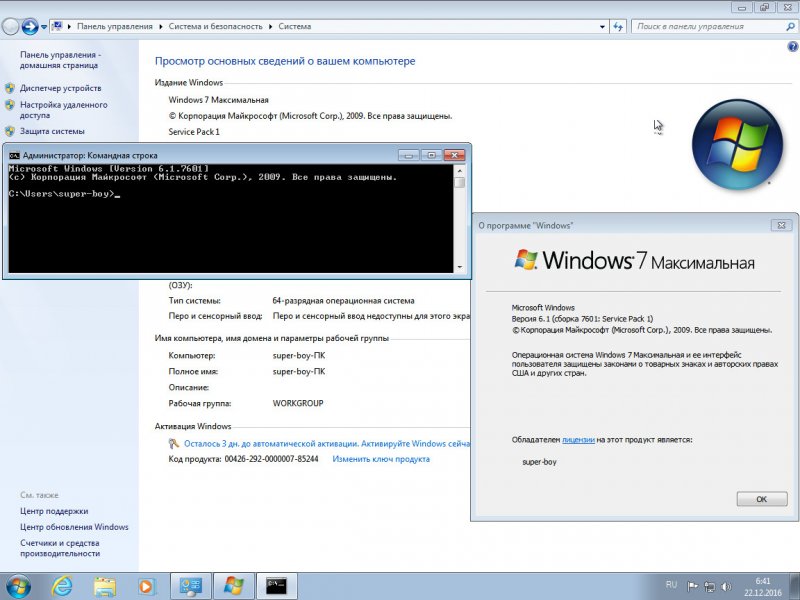Click the activation link Осталось 3 дн.
The image size is (800, 600).
tap(327, 443)
